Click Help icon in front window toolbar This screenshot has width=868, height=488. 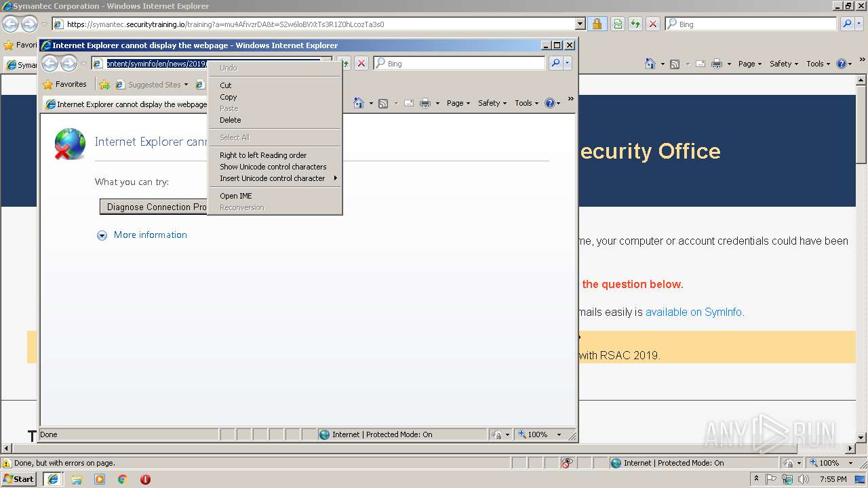549,103
